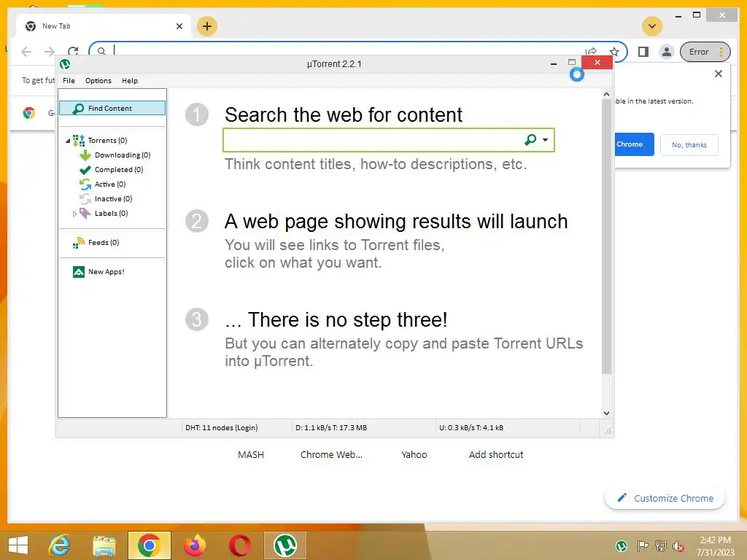Image resolution: width=747 pixels, height=560 pixels.
Task: Select Labels (0) in the sidebar
Action: click(x=111, y=214)
